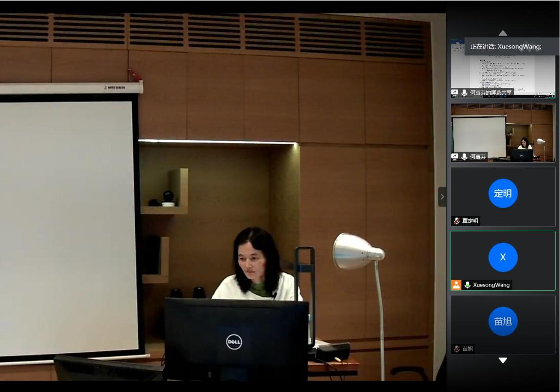Click the 章定明 name label
Screen dimensions: 560x392
pos(470,221)
